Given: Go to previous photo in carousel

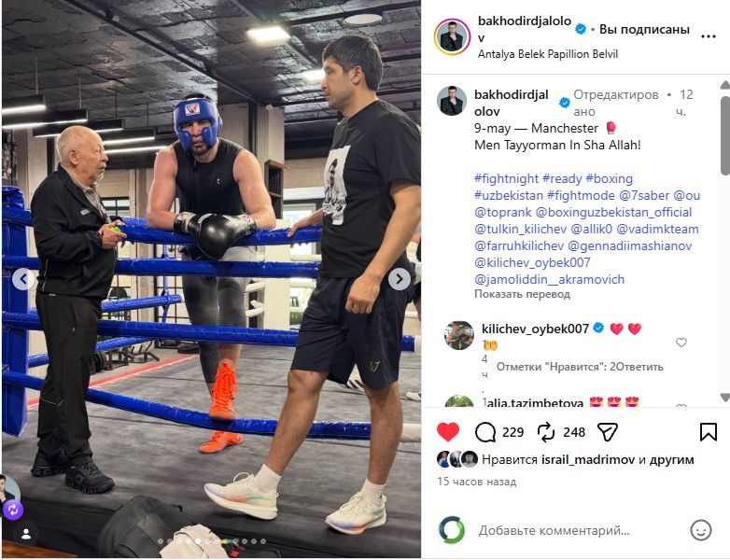Looking at the screenshot, I should (22, 279).
